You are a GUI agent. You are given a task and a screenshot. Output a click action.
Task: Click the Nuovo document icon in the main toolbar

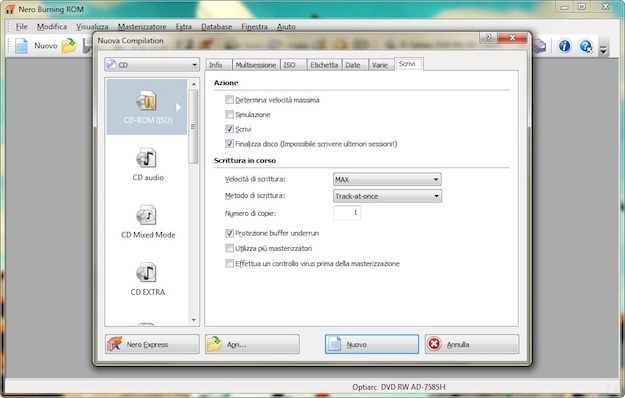click(22, 46)
